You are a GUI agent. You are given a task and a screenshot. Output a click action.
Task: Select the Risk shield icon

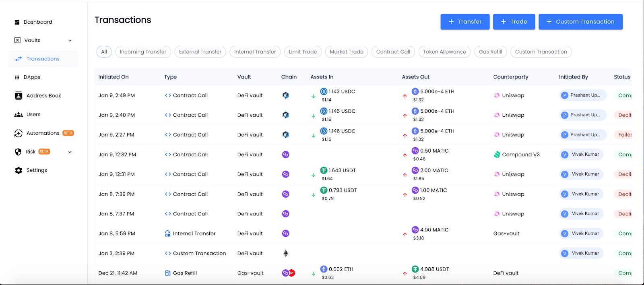point(18,152)
